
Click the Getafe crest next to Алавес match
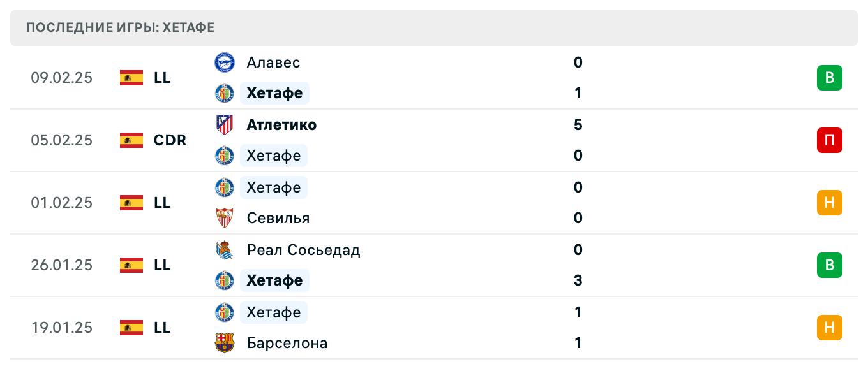(x=225, y=93)
